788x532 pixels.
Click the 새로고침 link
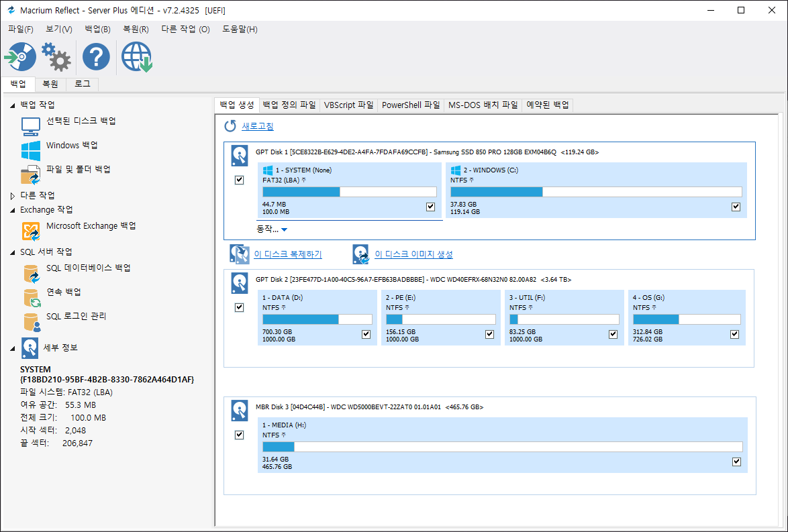(x=258, y=126)
